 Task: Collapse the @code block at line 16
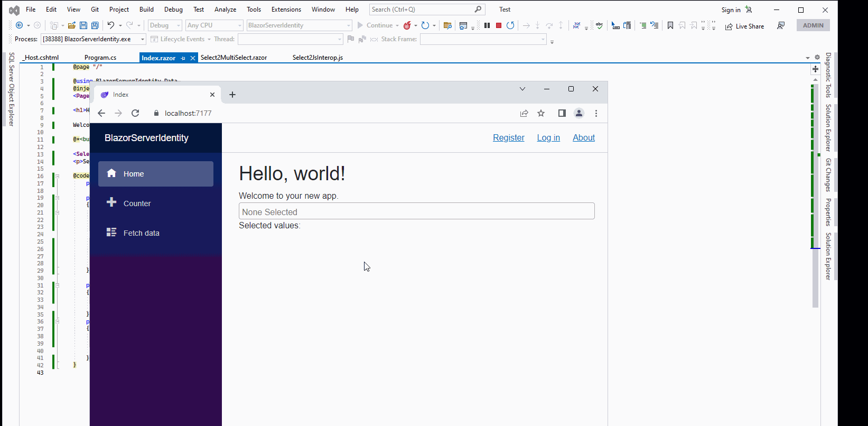point(58,176)
